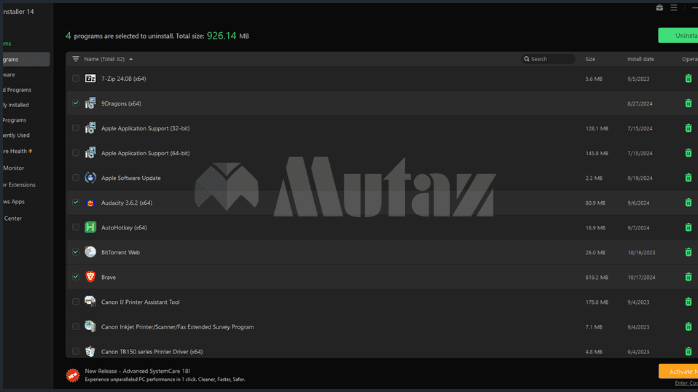
Task: Click Brave size value 819.2 MB
Action: click(x=597, y=277)
